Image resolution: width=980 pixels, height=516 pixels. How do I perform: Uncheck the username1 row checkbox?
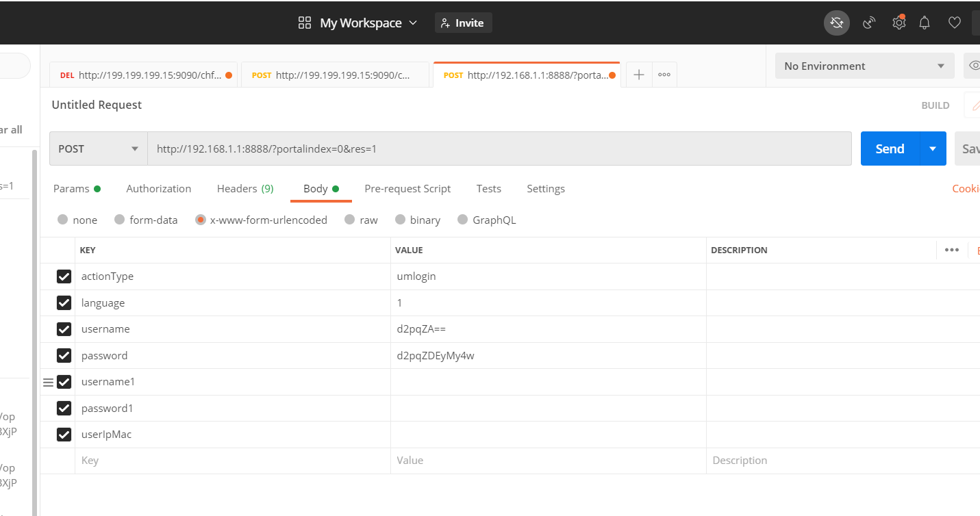[64, 382]
